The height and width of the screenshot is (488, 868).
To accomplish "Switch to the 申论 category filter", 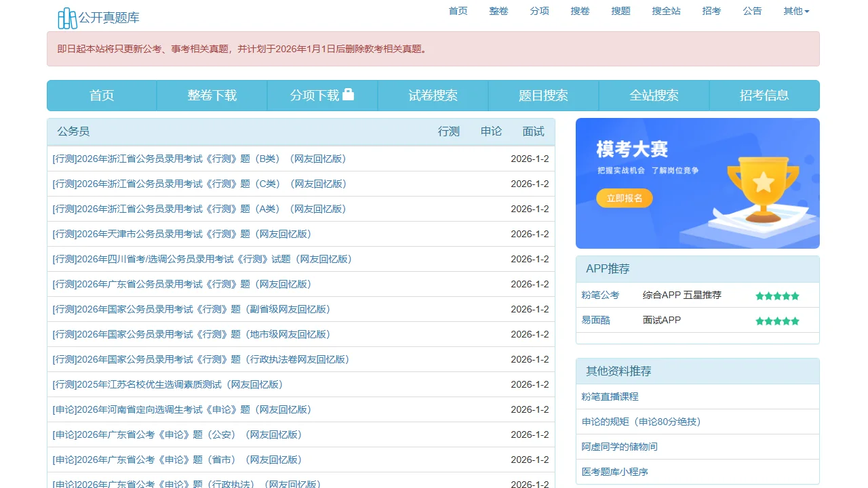I will pos(491,131).
